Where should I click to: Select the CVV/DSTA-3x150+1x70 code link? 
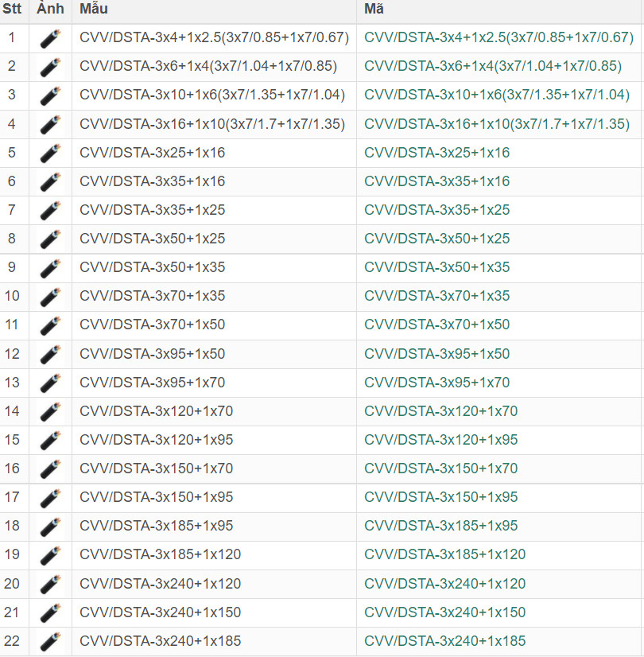440,468
